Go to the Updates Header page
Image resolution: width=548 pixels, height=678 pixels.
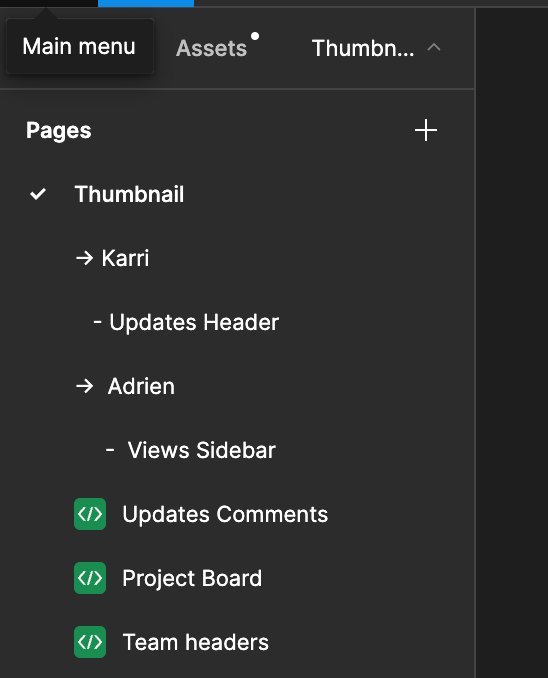point(194,322)
